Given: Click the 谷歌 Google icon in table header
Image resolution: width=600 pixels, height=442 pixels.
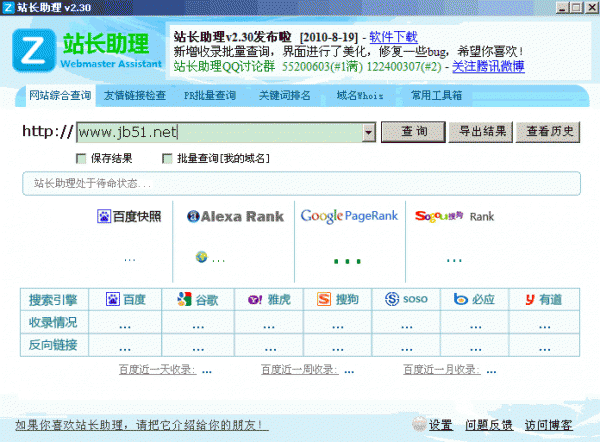Looking at the screenshot, I should click(184, 299).
